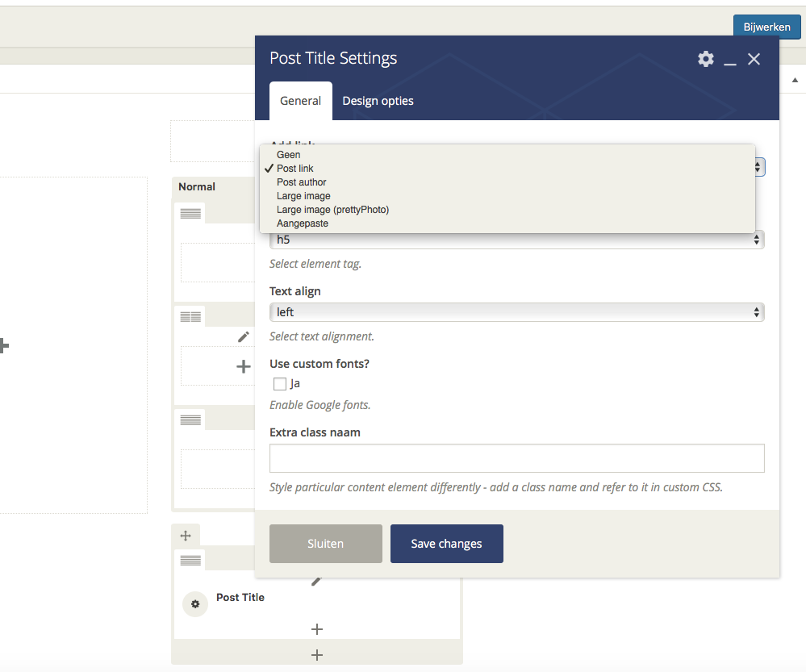Switch to the Design opties tab
Viewport: 806px width, 672px height.
[x=378, y=101]
